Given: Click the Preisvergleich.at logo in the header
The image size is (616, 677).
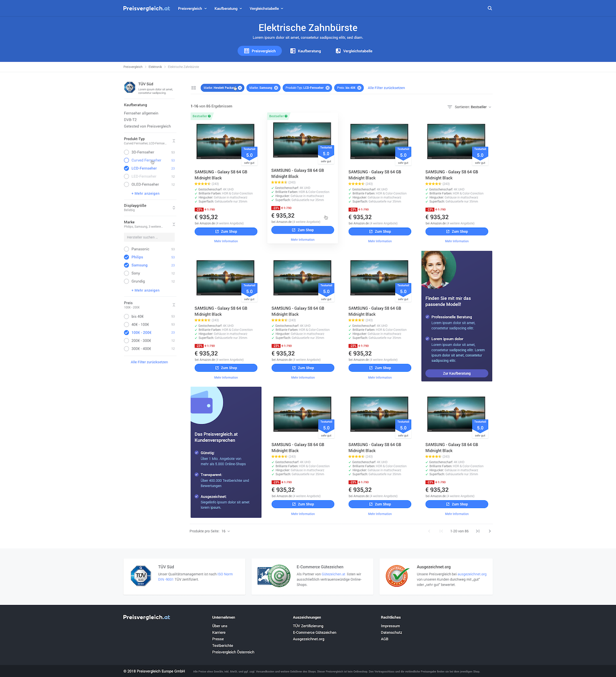Looking at the screenshot, I should coord(146,8).
